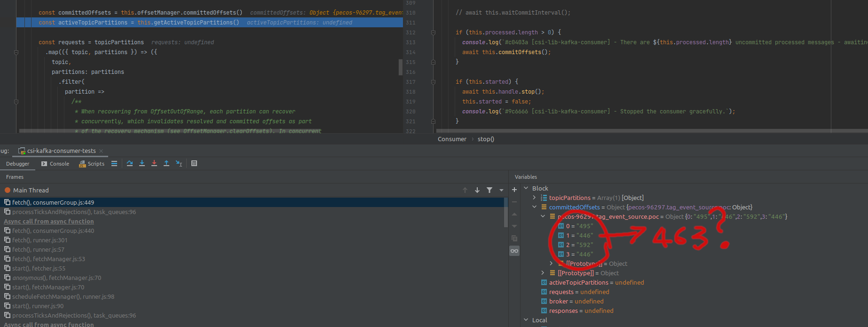Click the frames list scrollbar thumb

[506, 212]
